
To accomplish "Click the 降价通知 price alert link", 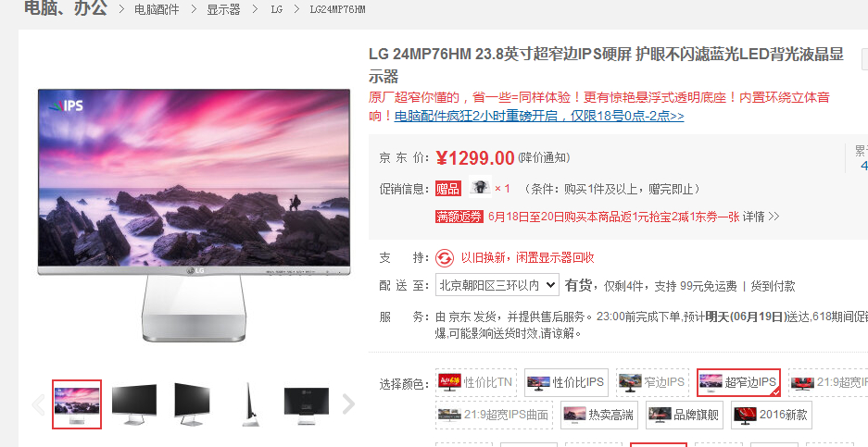I will (544, 158).
